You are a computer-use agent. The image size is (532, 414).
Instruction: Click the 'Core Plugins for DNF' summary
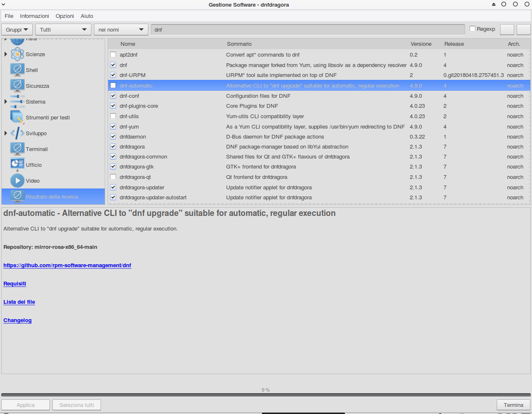click(252, 106)
